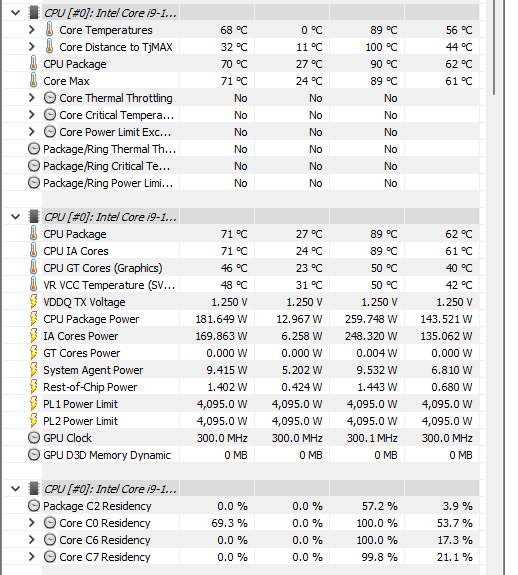Select the IA Cores Power sensor row

[x=241, y=336]
